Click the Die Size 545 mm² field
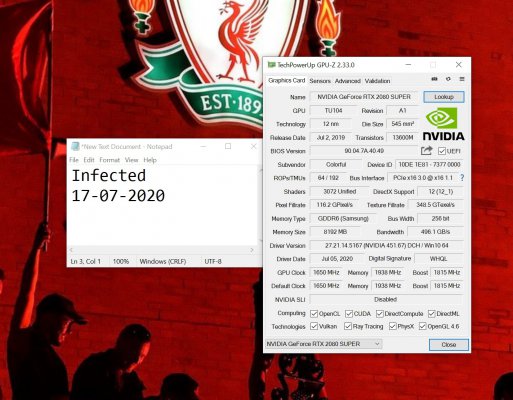Screen dimensions: 513x400 point(403,124)
